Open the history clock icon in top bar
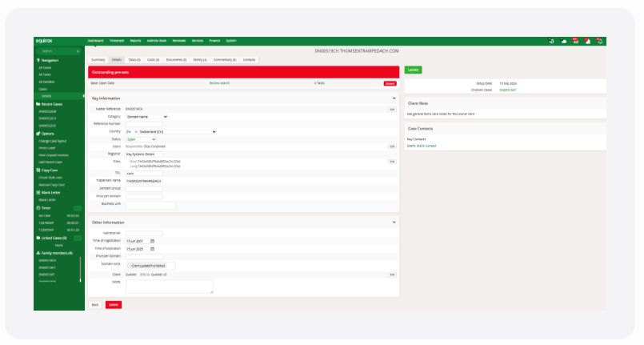644x345 pixels. (552, 41)
